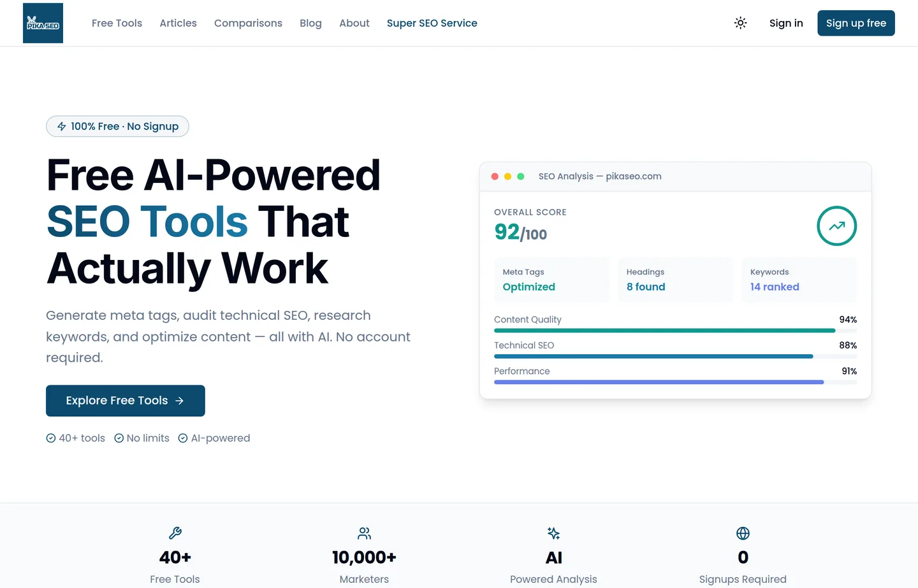Click the 40+ Free Tools stat
The width and height of the screenshot is (918, 588).
point(175,556)
